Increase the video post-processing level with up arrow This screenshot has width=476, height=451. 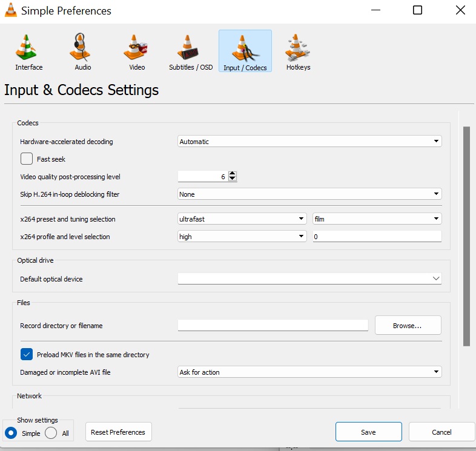[x=232, y=174]
